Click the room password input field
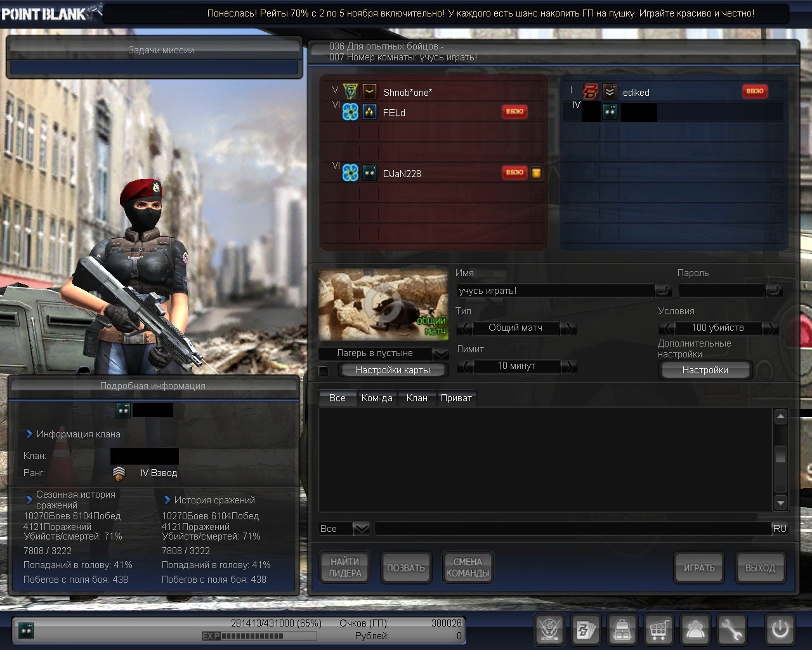This screenshot has height=650, width=812. pos(721,291)
